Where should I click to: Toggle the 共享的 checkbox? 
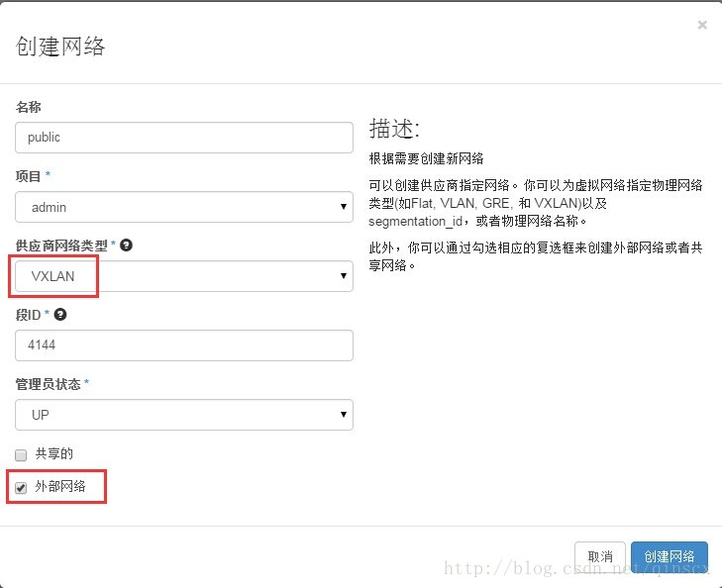tap(21, 455)
